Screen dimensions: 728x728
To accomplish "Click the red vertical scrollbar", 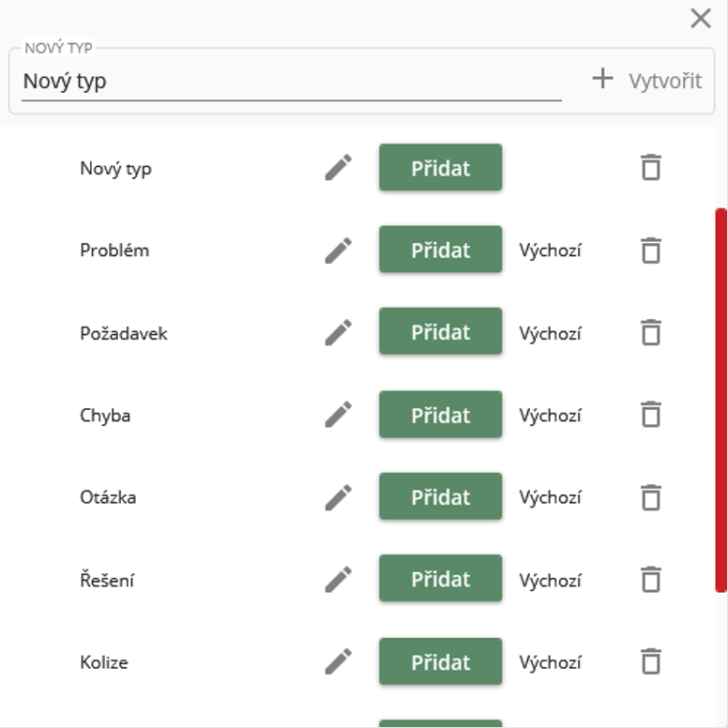I will [x=720, y=400].
